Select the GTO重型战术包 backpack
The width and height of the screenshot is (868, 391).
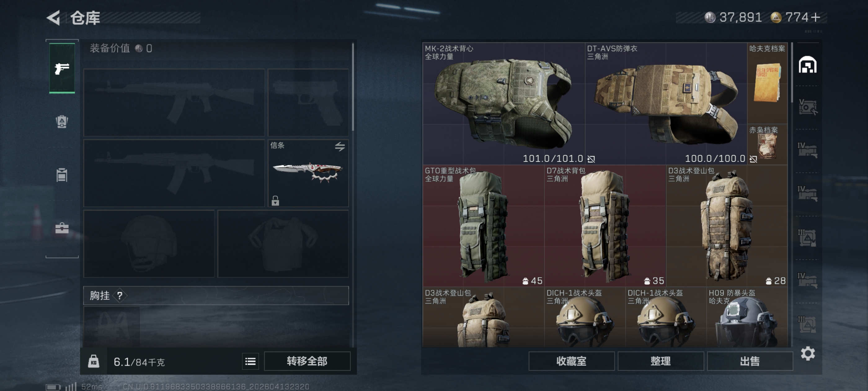pyautogui.click(x=484, y=226)
